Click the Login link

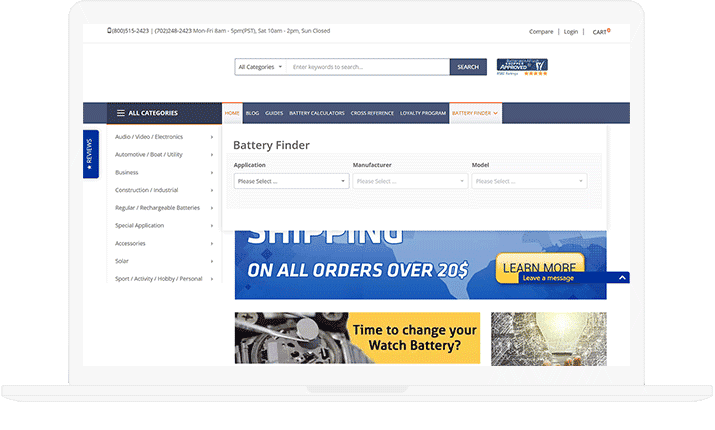coord(571,32)
